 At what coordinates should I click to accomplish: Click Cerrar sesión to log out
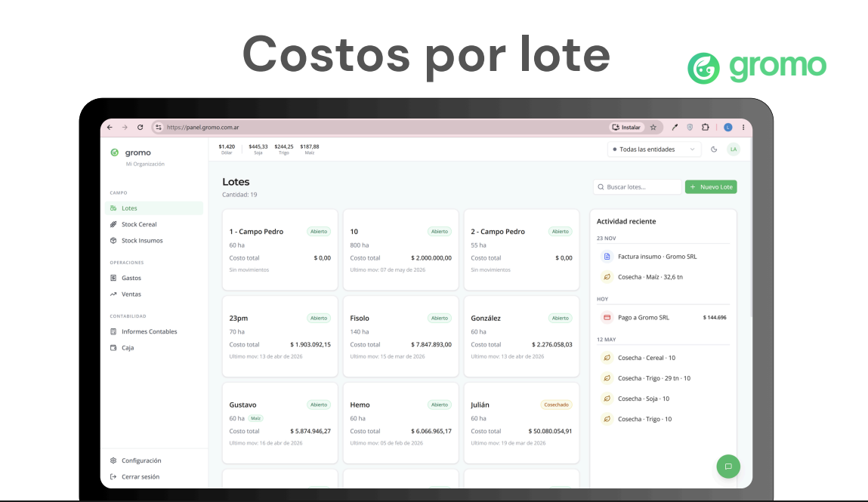click(154, 476)
